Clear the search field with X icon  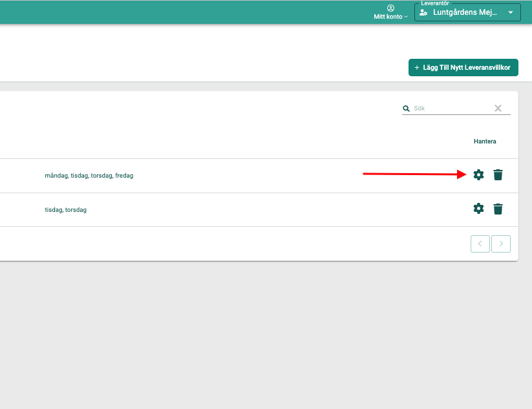[x=498, y=108]
